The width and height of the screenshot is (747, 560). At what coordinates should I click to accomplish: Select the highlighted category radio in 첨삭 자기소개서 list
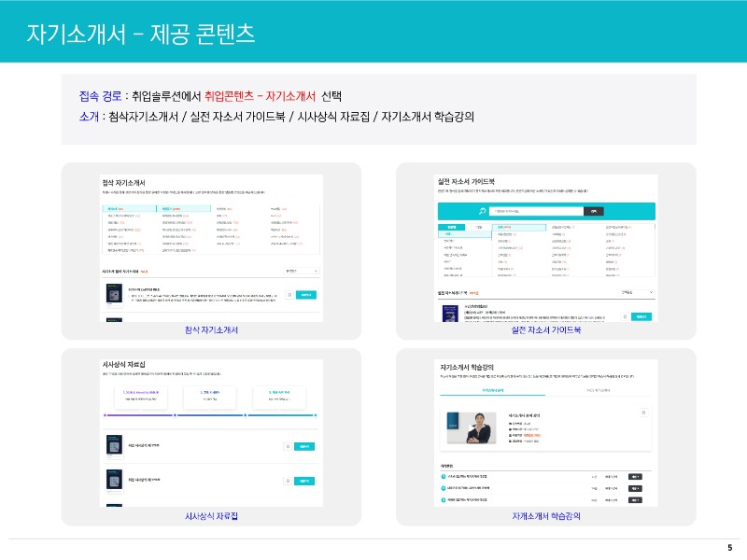(x=110, y=209)
